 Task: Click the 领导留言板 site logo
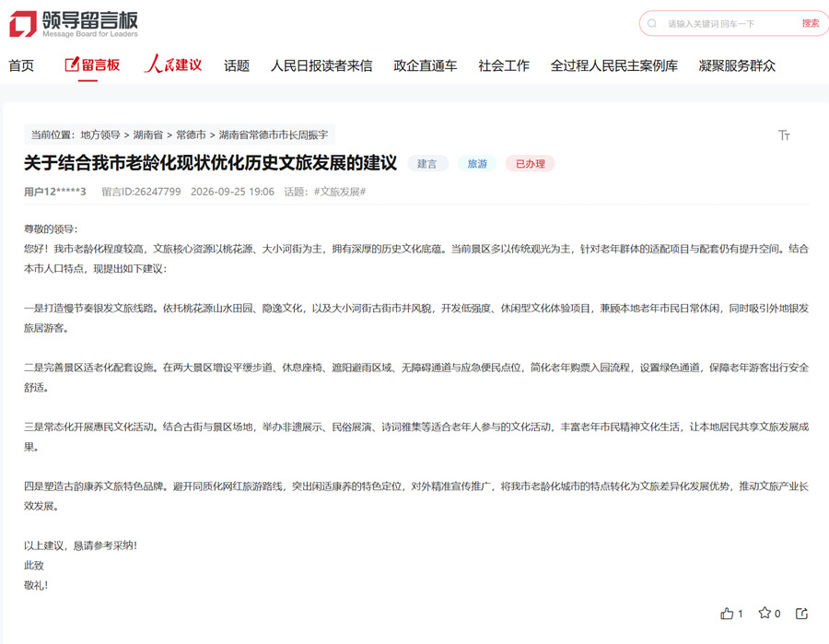point(74,24)
